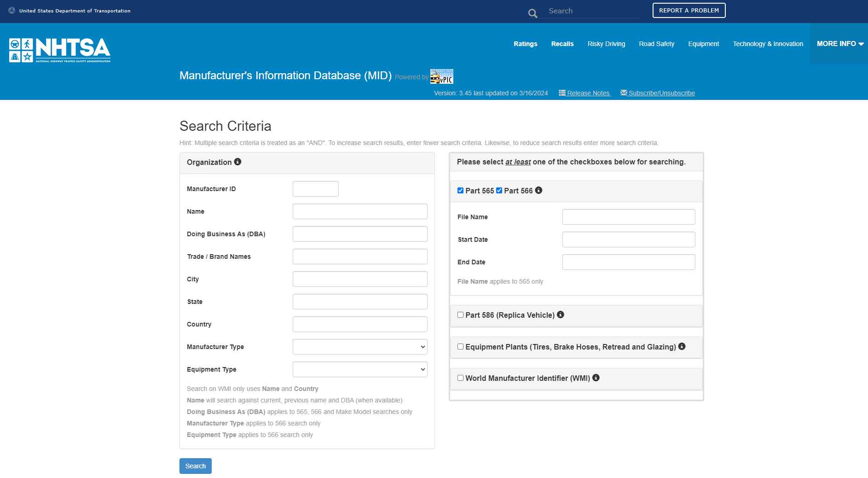The image size is (868, 478).
Task: Click the search magnifier icon
Action: tap(532, 13)
